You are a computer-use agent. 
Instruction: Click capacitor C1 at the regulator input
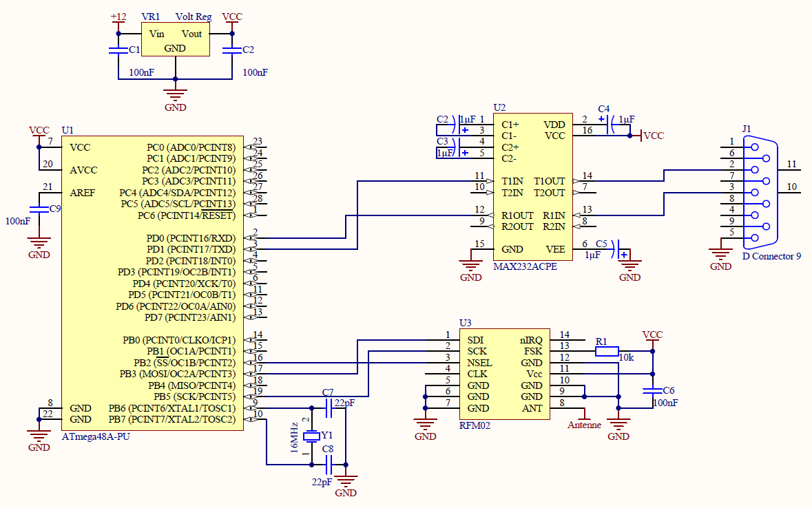(x=118, y=50)
